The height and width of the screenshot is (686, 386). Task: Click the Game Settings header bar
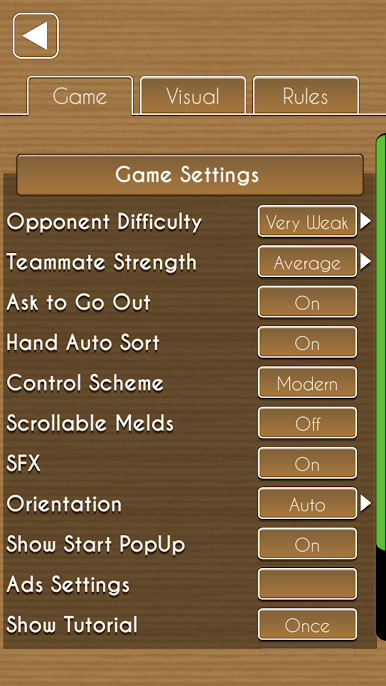pyautogui.click(x=190, y=175)
